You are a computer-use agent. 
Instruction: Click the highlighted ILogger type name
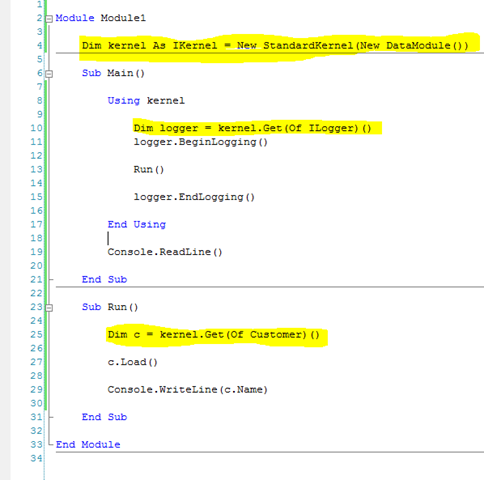tap(333, 128)
